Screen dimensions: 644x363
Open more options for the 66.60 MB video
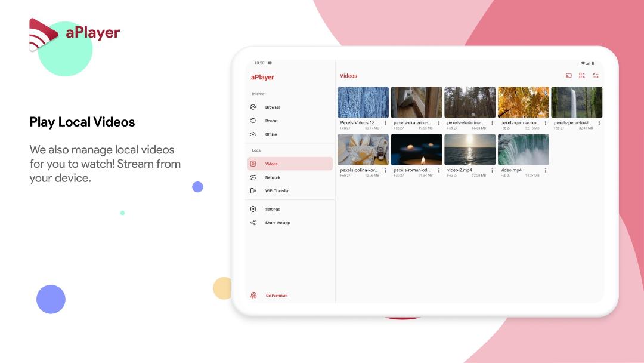pyautogui.click(x=492, y=122)
